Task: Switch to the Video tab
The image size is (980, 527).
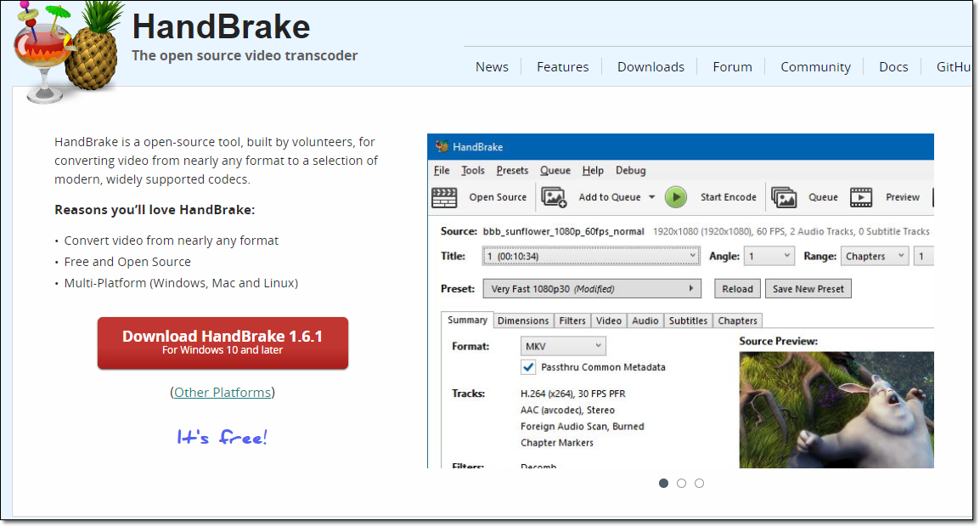Action: point(609,320)
